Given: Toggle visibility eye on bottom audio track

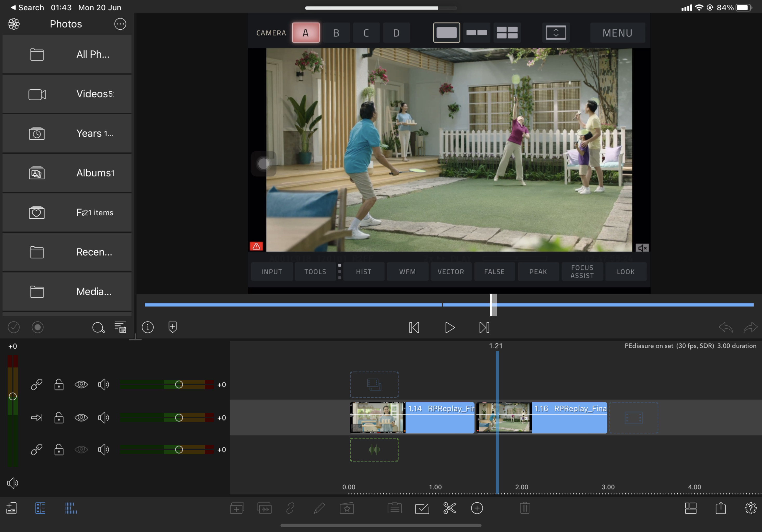Looking at the screenshot, I should click(81, 449).
